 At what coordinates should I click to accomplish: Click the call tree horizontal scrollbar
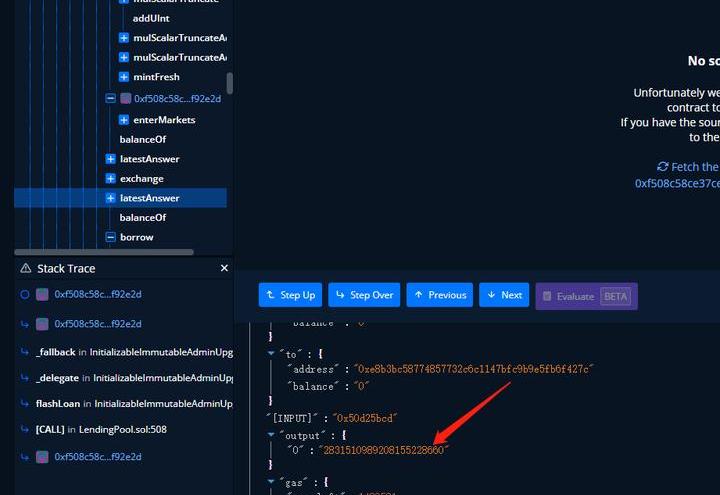[x=104, y=252]
